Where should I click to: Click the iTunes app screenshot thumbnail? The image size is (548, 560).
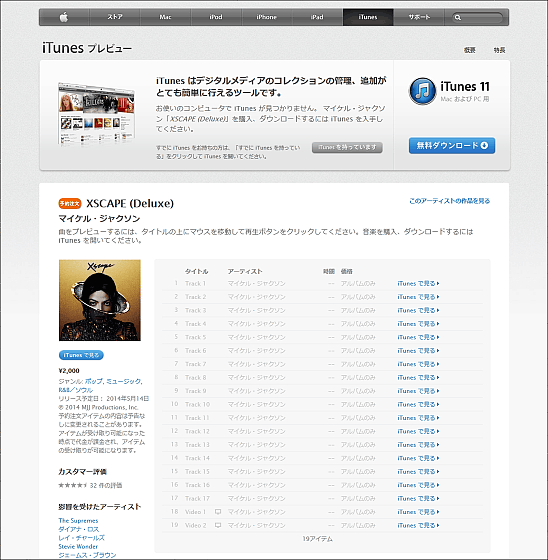point(96,114)
